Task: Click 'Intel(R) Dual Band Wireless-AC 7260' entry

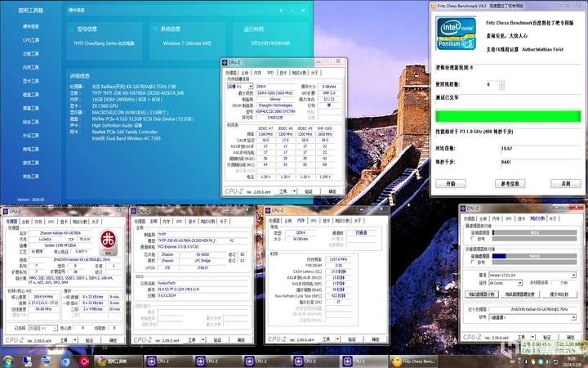Action: click(127, 138)
